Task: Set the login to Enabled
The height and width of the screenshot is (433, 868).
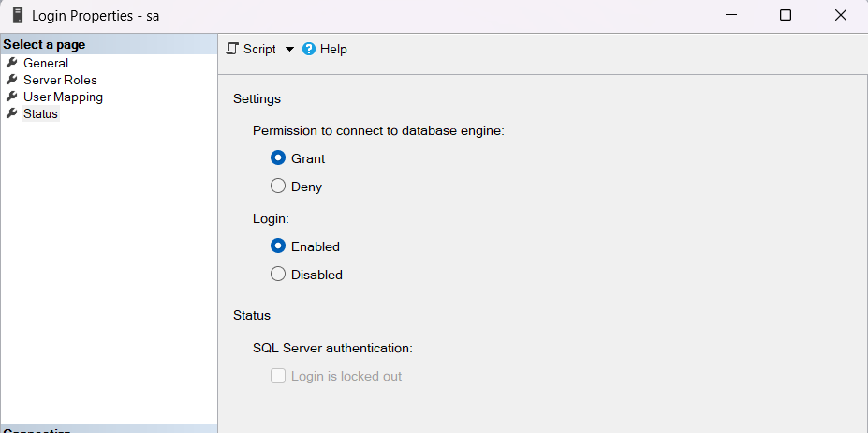Action: 278,246
